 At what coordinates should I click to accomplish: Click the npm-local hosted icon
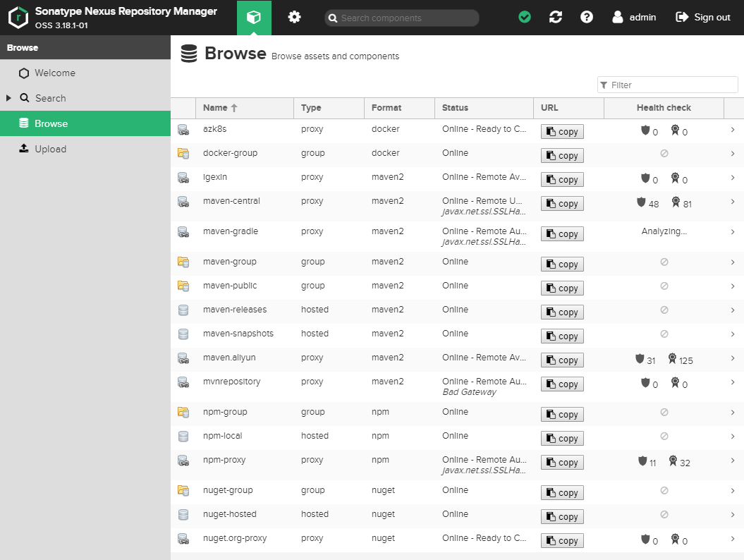183,436
